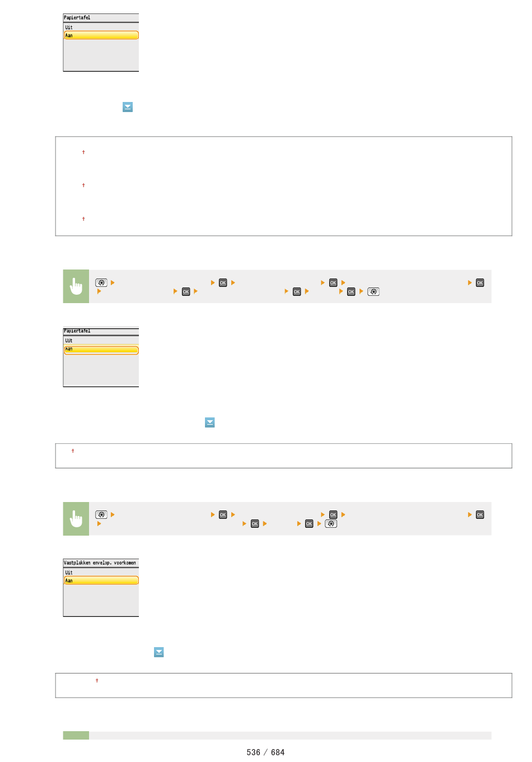Expand the blue arrow below the second Papiertafel screen
Viewport: 532px width, 762px height.
(210, 422)
